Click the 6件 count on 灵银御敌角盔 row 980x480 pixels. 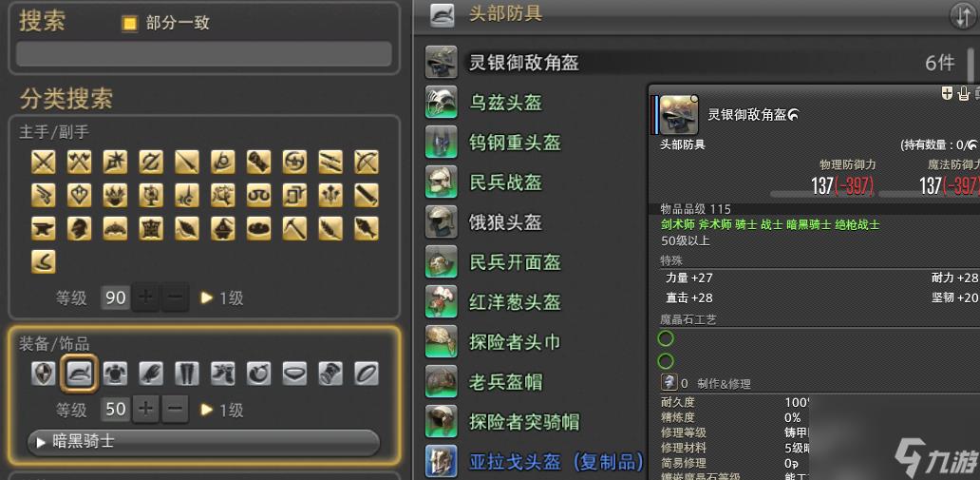[x=940, y=63]
